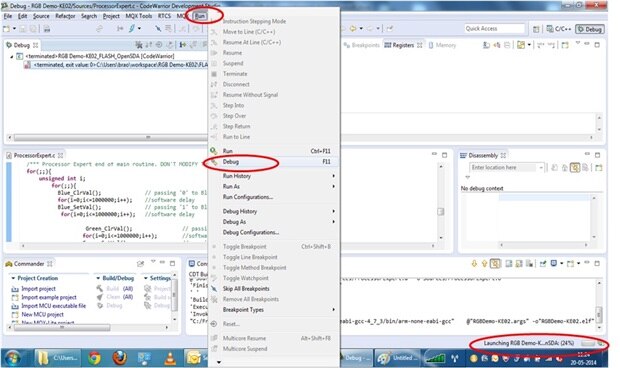Open Run Configurations dialog entry

tap(273, 197)
